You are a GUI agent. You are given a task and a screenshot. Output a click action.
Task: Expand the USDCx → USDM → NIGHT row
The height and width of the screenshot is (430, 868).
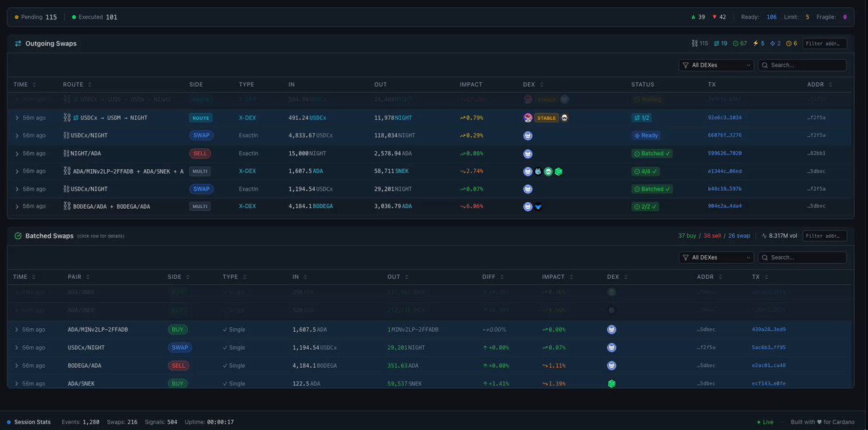[17, 118]
